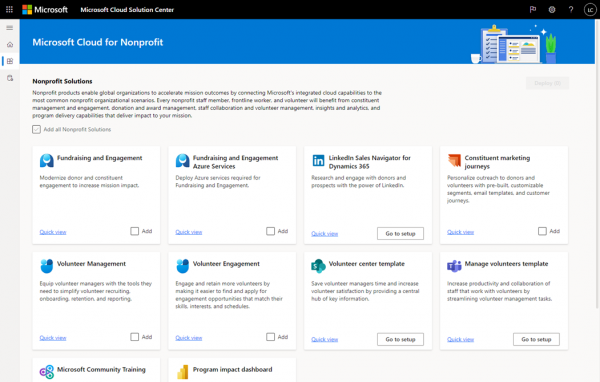
Task: Click the Volunteer Management card icon
Action: 47,266
